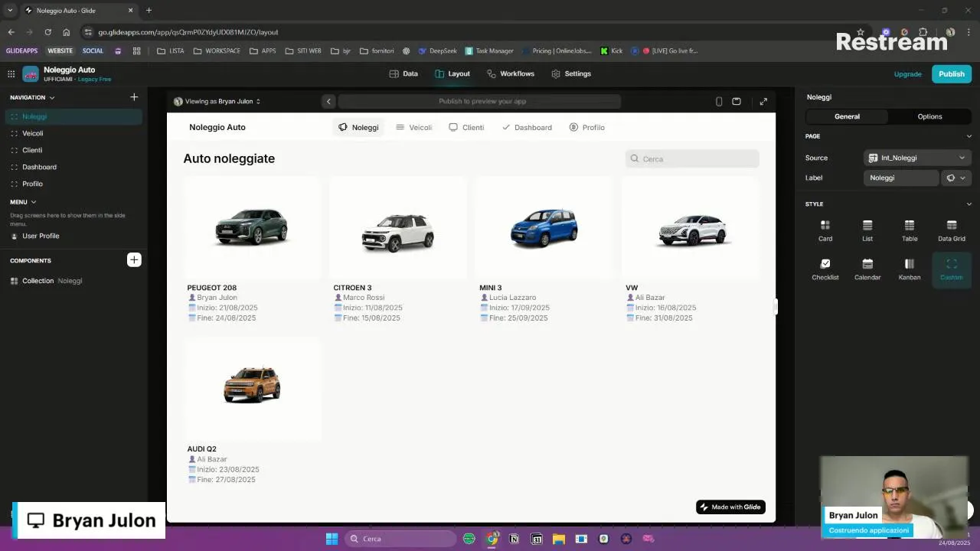Open Clienti tab in app preview
980x551 pixels.
(466, 127)
